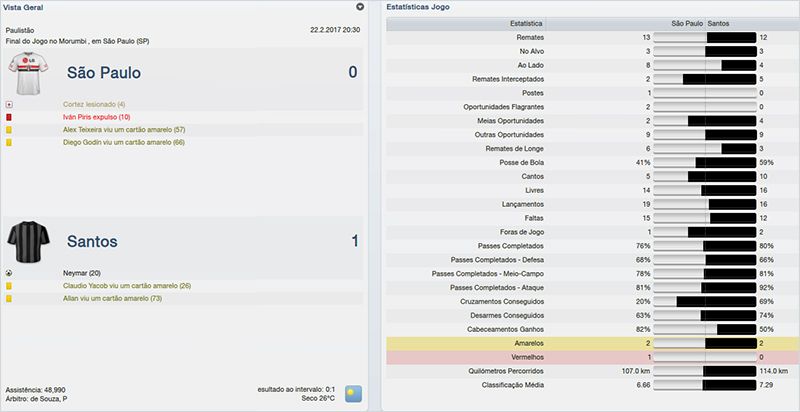
Task: Select the Vermelhos statistics row
Action: coord(588,357)
